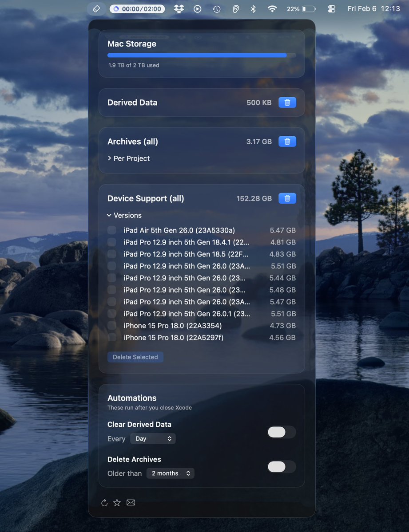Click the Device Support (all) heading

[146, 198]
